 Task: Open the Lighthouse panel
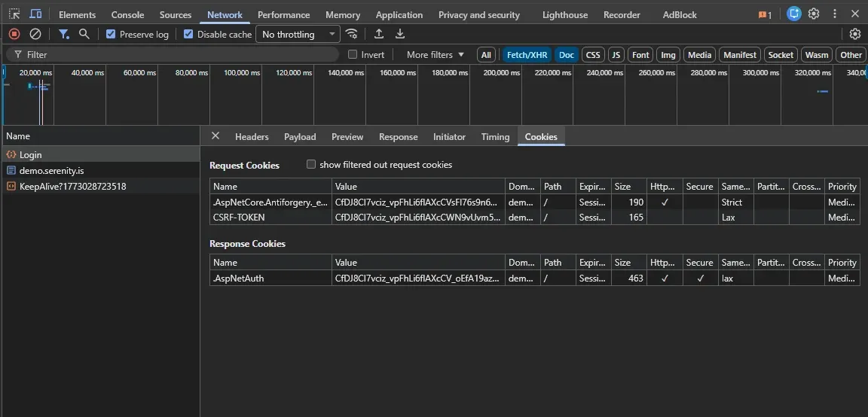(x=564, y=15)
